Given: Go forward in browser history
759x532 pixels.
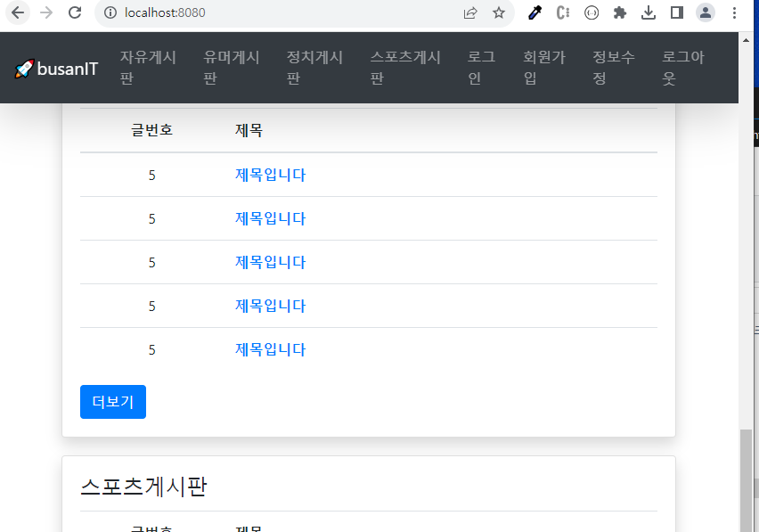Looking at the screenshot, I should (46, 12).
